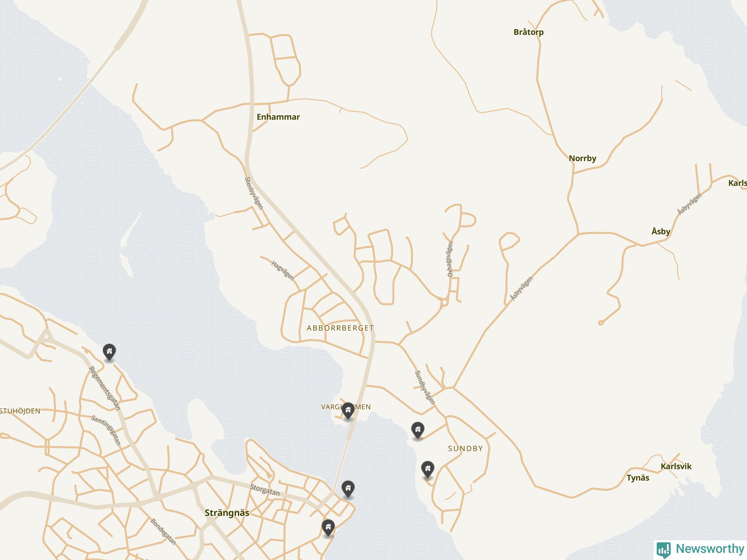Click the Åsby village label
747x560 pixels.
[x=661, y=231]
